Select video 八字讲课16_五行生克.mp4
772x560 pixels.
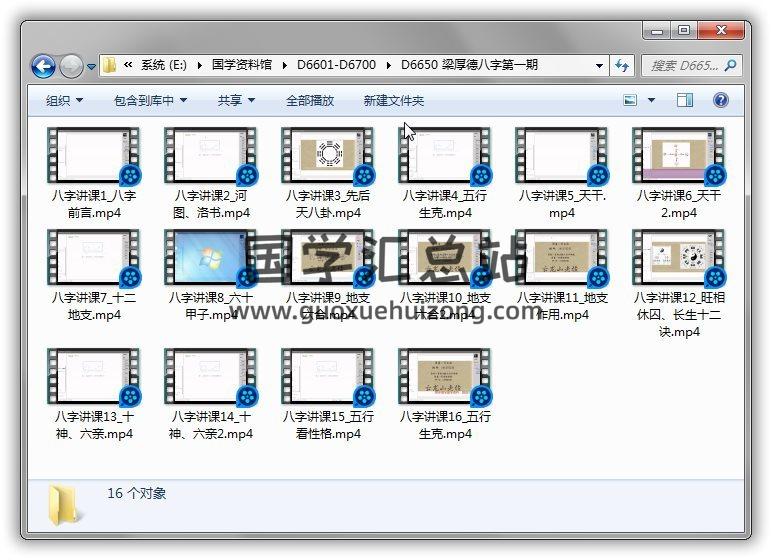click(x=445, y=395)
